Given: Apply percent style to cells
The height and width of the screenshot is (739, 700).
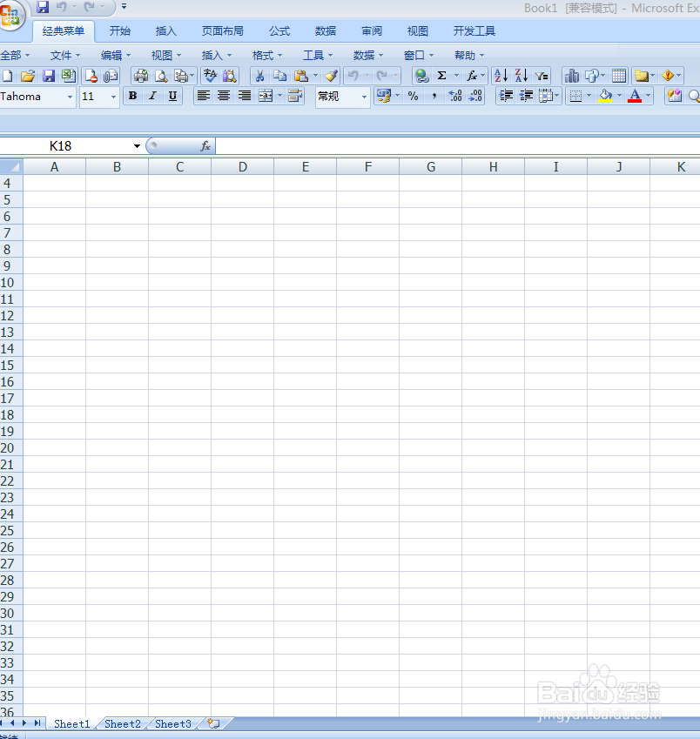Looking at the screenshot, I should [414, 96].
